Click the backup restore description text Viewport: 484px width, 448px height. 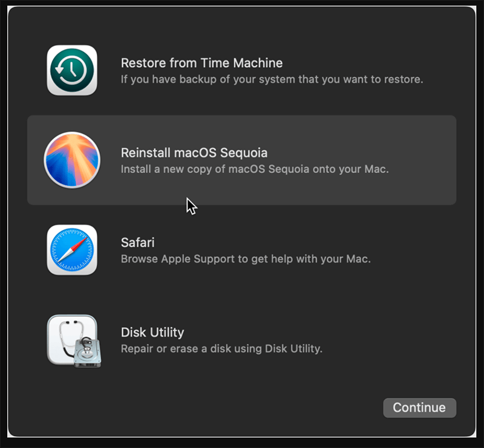(272, 79)
